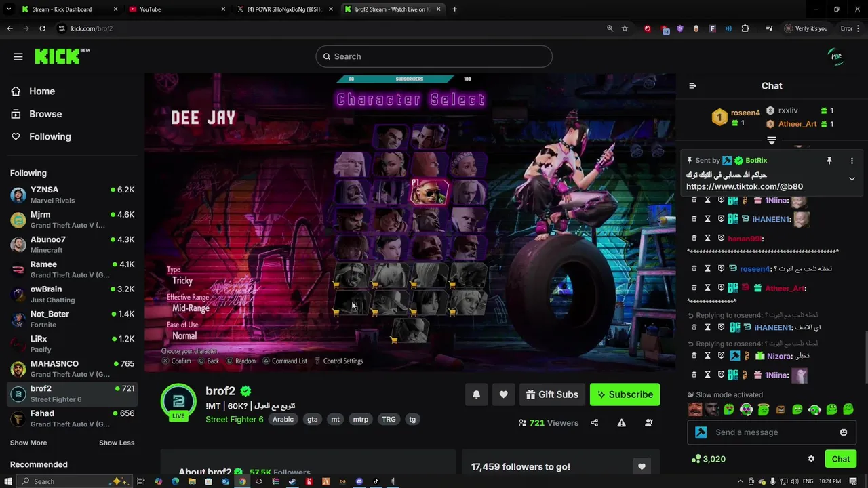This screenshot has height=488, width=868.
Task: Focus the Send a message field
Action: coord(771,432)
